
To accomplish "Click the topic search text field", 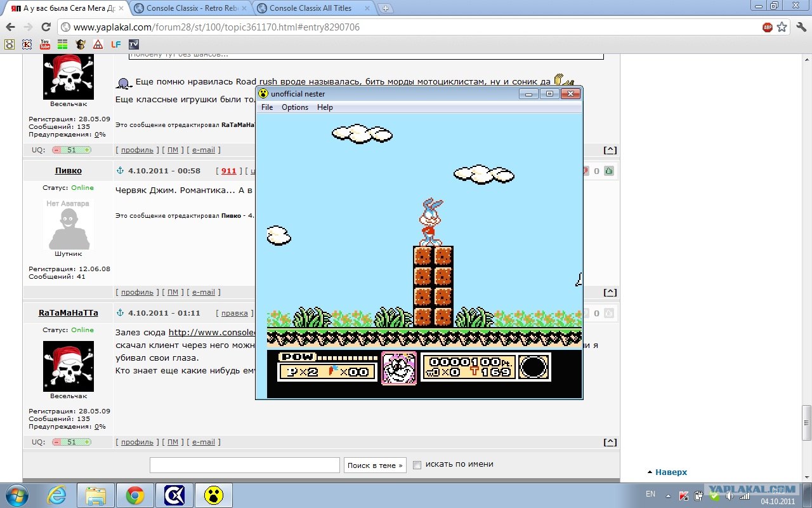I will 245,465.
